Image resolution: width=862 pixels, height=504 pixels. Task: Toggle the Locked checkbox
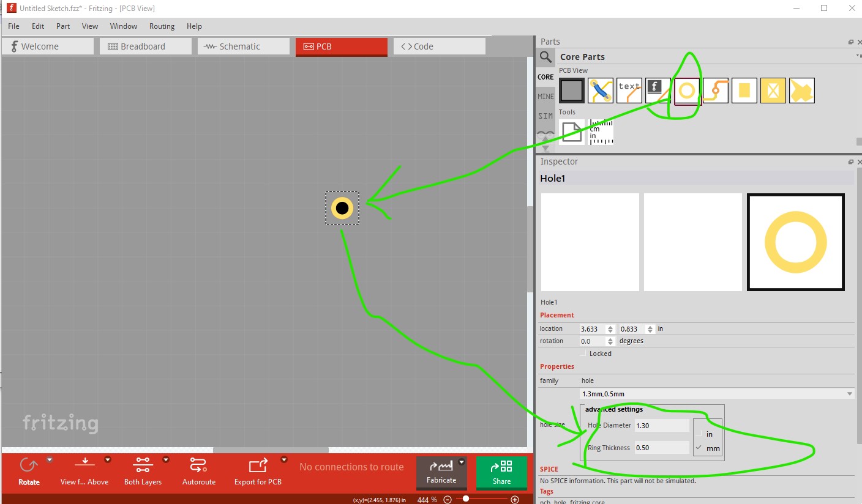tap(583, 354)
